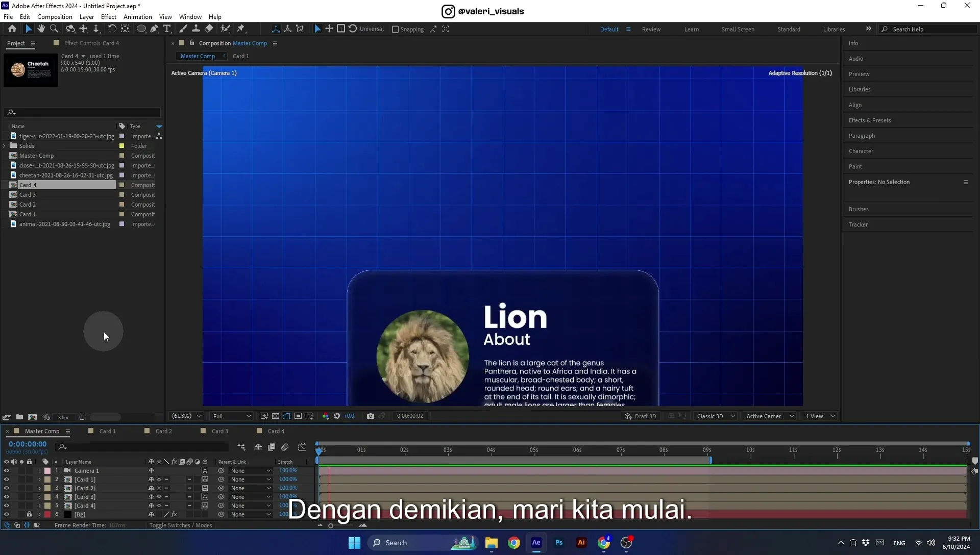
Task: Open the Effect Controls Card 4 tab
Action: (x=91, y=43)
